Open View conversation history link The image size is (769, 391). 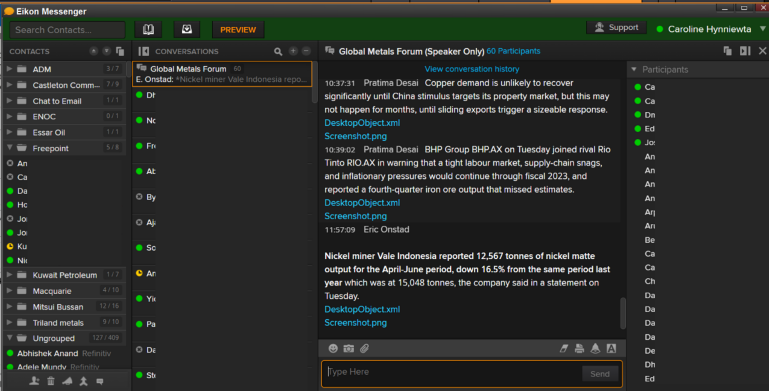pos(472,69)
